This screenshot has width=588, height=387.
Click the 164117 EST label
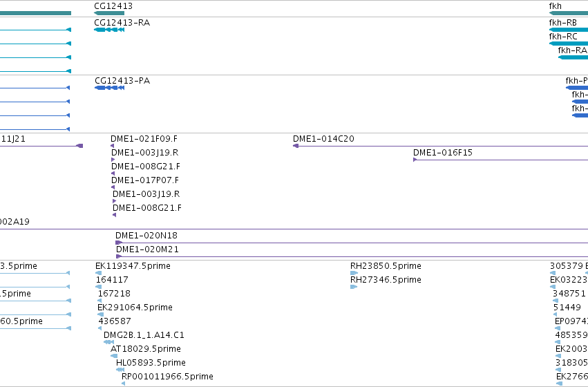112,280
